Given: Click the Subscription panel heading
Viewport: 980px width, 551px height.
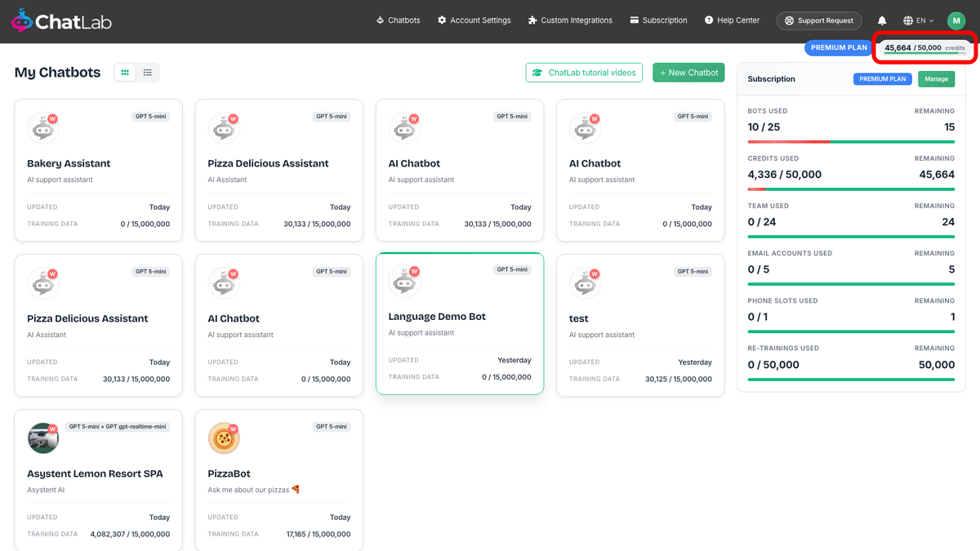Looking at the screenshot, I should (772, 79).
